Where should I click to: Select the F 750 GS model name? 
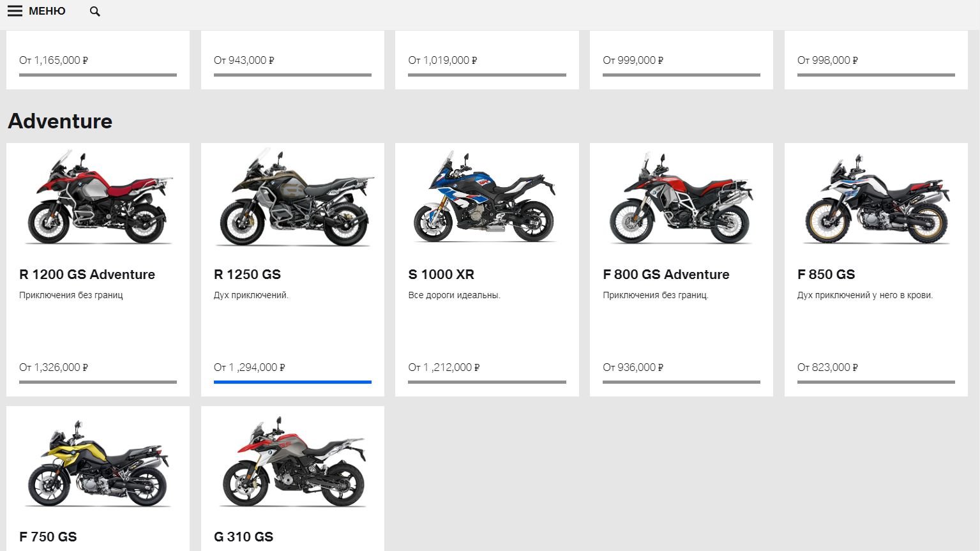(48, 537)
